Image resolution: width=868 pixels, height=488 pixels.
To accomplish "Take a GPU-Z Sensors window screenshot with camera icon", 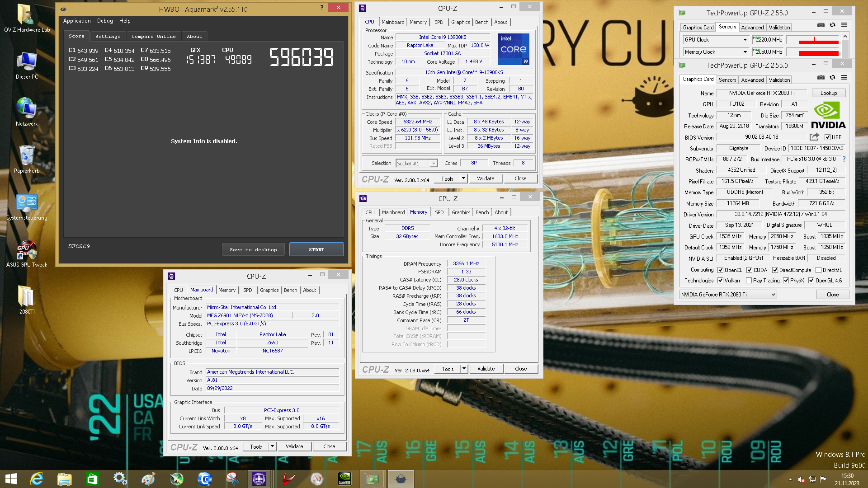I will coord(821,25).
